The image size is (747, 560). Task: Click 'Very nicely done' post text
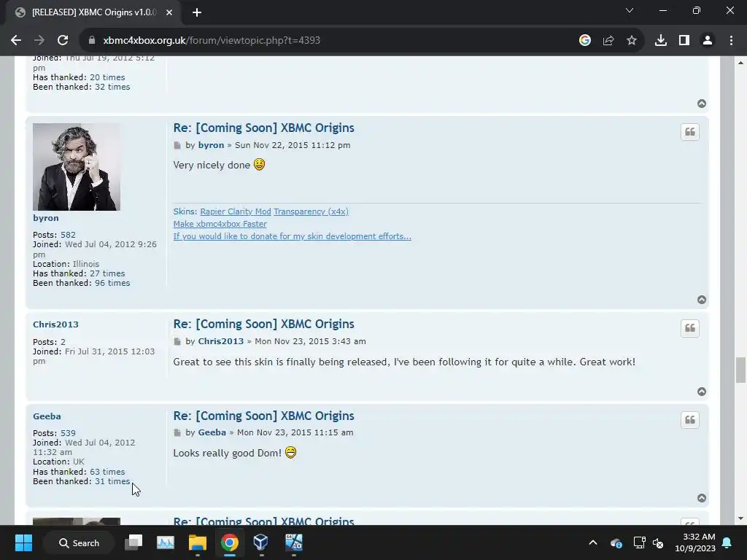tap(212, 166)
